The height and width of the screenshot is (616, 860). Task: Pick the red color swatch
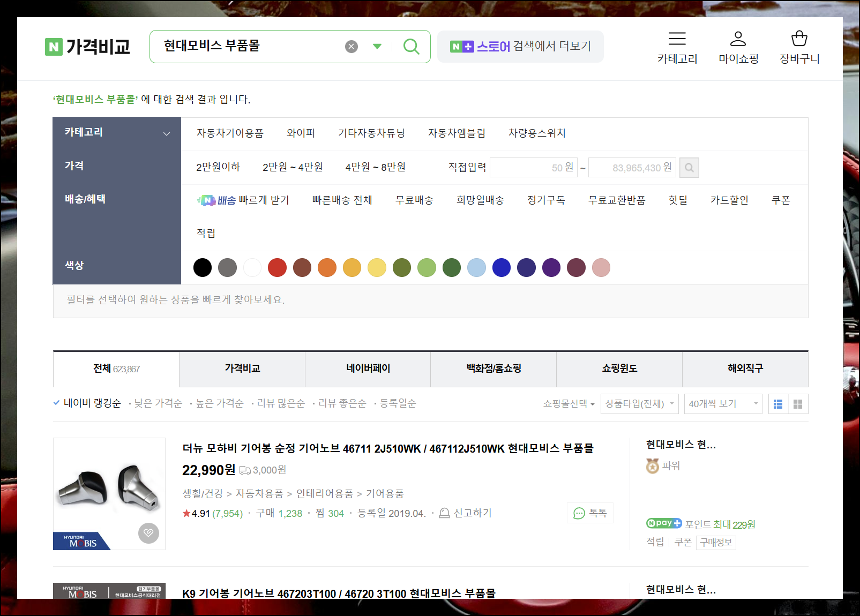tap(277, 267)
